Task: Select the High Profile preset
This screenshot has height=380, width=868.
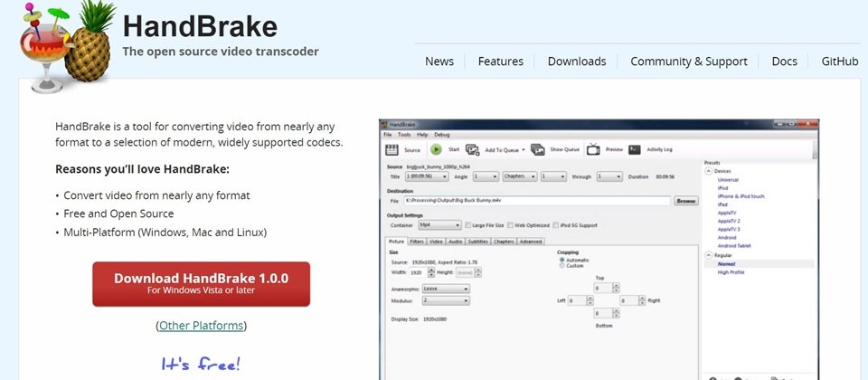Action: [x=730, y=272]
